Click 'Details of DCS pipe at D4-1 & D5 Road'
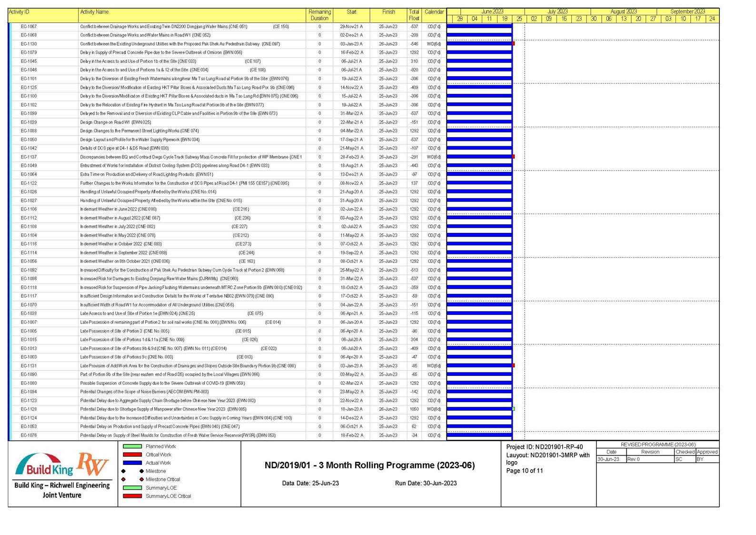 pos(124,148)
